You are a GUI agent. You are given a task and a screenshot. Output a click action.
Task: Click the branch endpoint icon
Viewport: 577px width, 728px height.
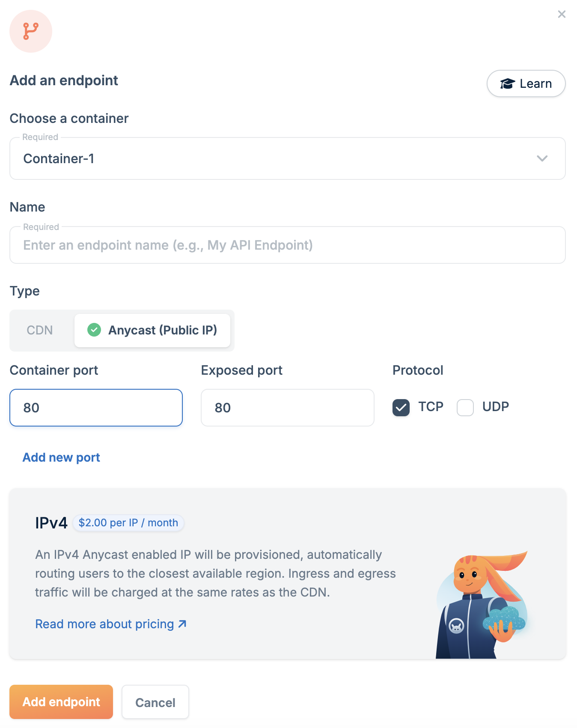[31, 31]
